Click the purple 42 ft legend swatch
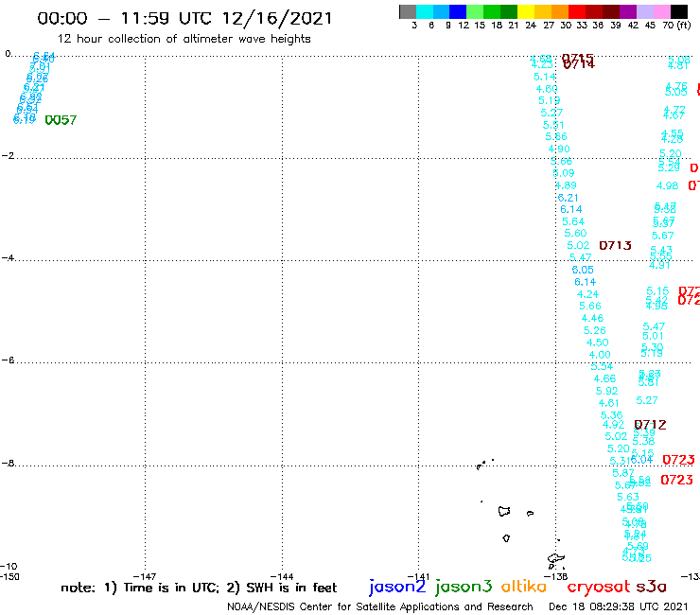700x615 pixels. tap(628, 11)
